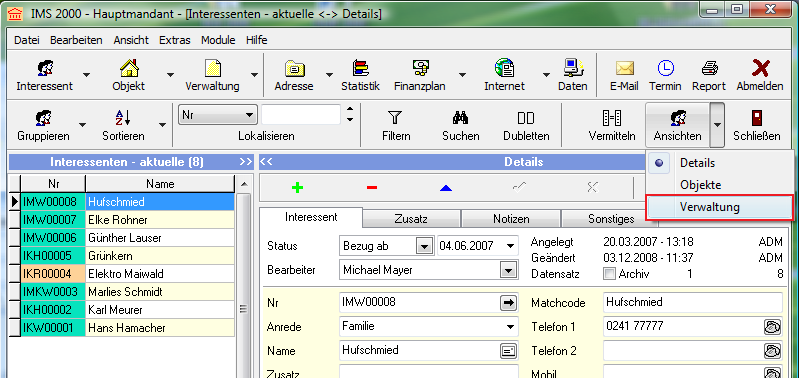
Task: Click the blue up triangle button
Action: point(446,188)
